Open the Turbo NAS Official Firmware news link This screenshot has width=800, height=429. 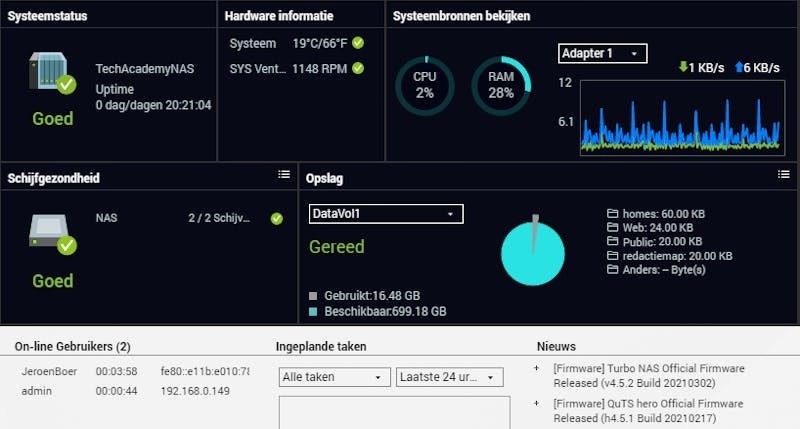click(649, 375)
